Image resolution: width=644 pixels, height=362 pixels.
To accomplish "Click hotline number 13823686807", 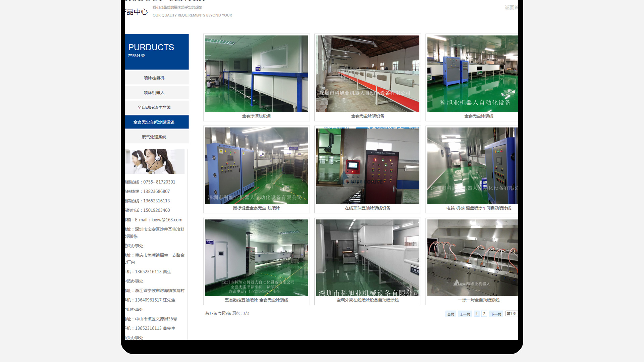I will click(x=156, y=191).
